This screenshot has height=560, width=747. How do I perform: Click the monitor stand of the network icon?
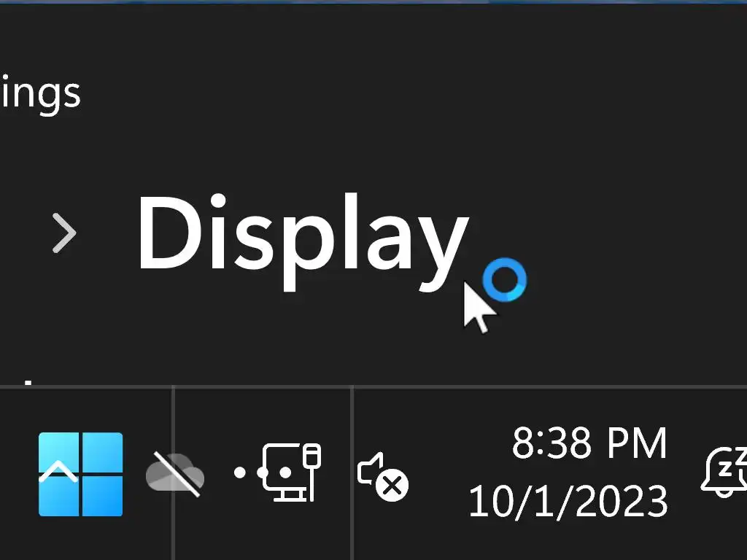click(x=291, y=494)
